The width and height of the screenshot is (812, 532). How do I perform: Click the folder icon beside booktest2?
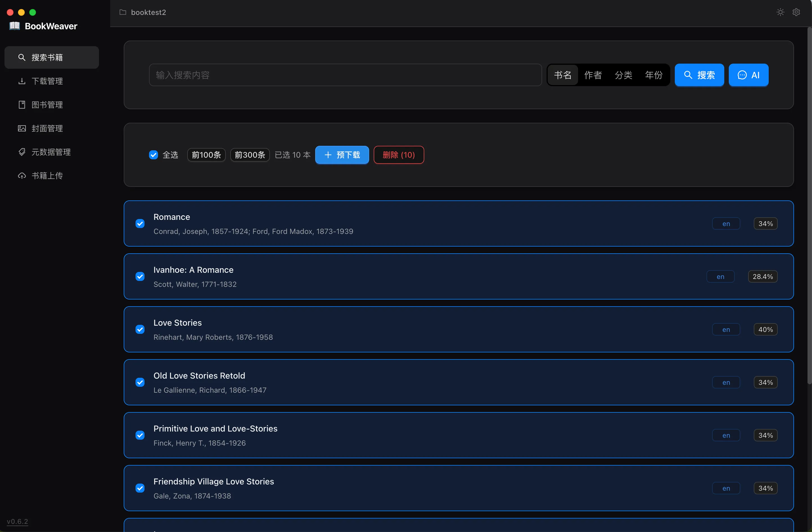click(x=123, y=12)
